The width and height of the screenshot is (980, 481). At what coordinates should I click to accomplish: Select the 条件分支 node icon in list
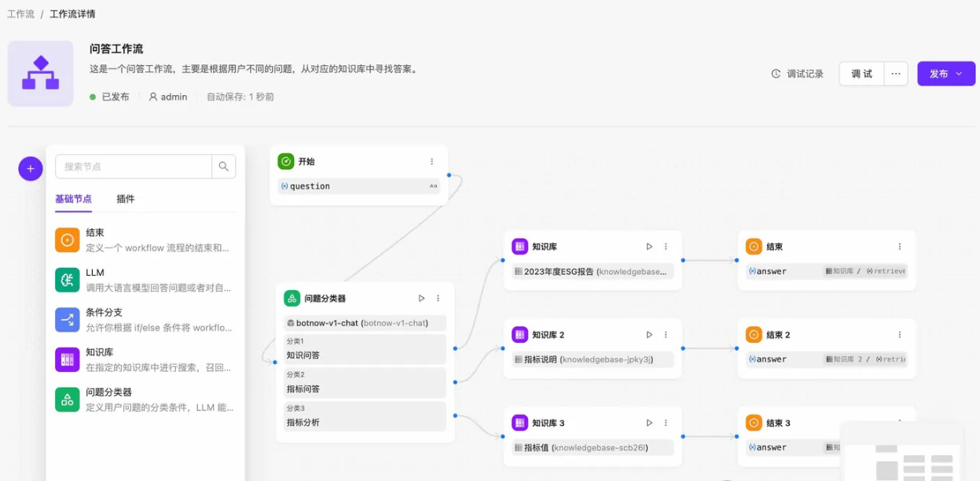(68, 320)
